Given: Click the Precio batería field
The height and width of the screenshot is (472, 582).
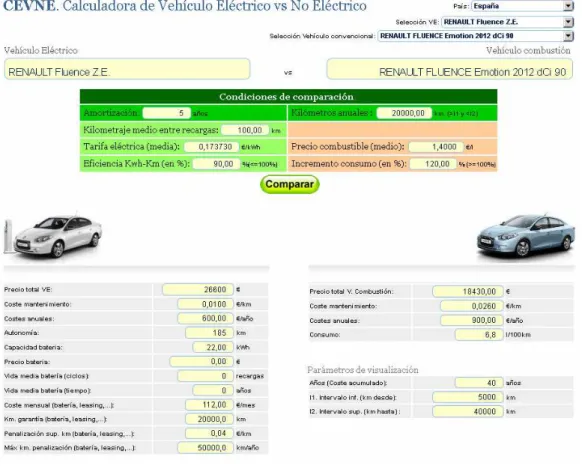Looking at the screenshot, I should point(202,361).
